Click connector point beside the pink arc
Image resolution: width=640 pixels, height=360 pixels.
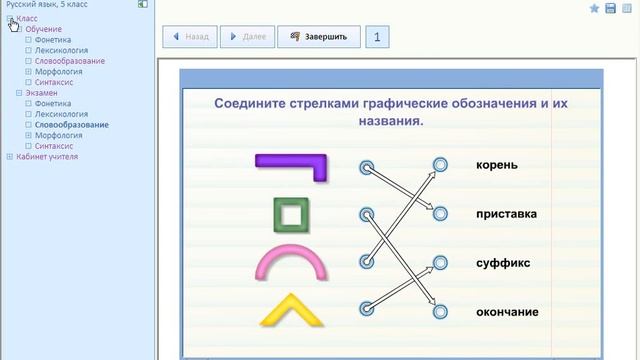(367, 262)
